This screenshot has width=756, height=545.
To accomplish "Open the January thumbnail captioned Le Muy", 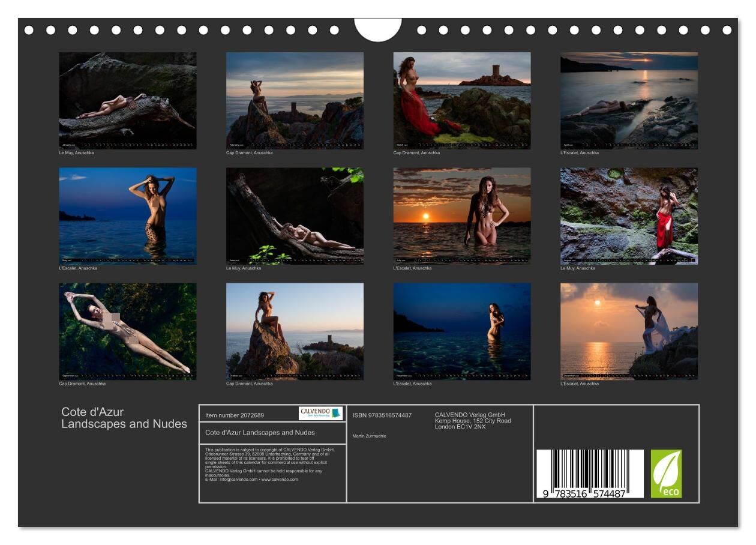I will [x=127, y=100].
